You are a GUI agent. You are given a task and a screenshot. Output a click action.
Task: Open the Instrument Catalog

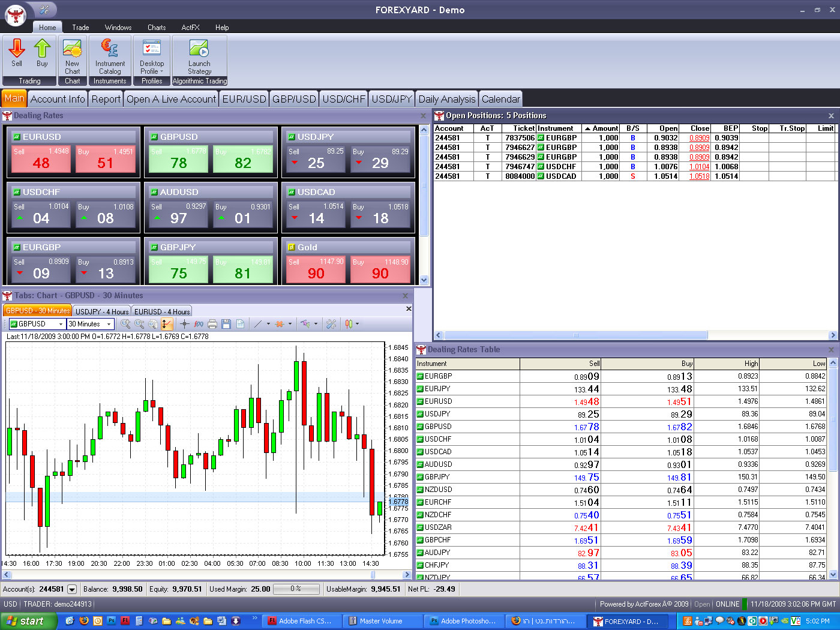coord(110,57)
